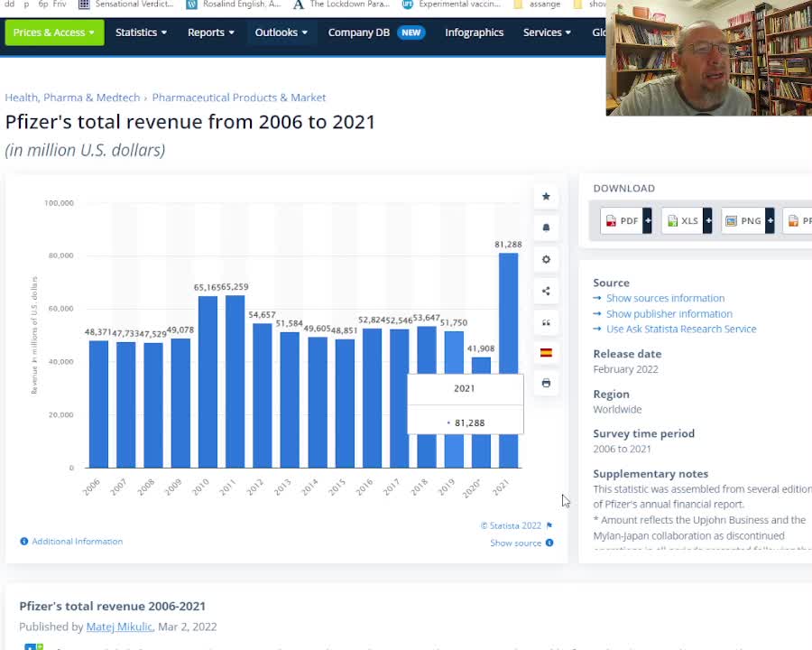Expand the Services menu

click(x=547, y=32)
